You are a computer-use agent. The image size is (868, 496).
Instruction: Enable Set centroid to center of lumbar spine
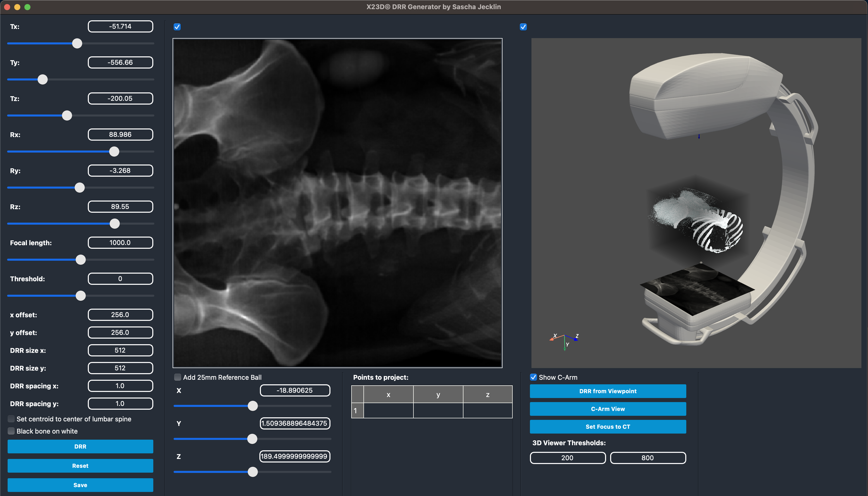coord(11,419)
